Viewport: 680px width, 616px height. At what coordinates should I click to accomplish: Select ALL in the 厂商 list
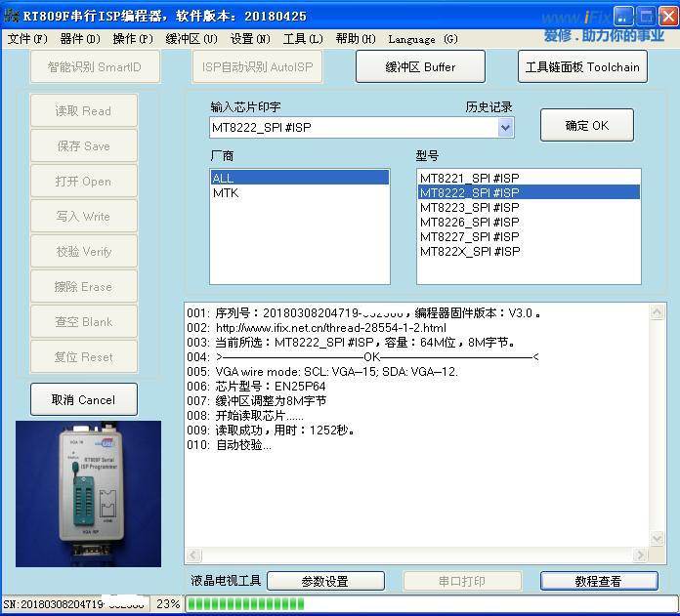click(x=300, y=178)
